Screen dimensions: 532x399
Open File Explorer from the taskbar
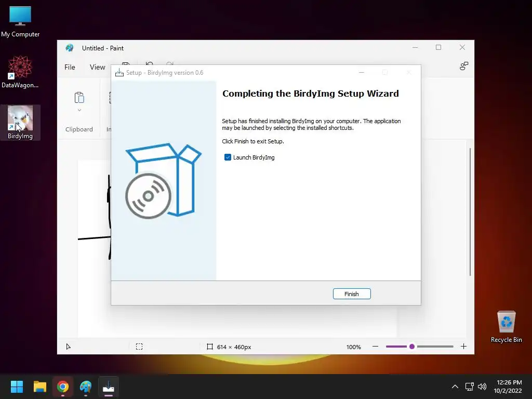pyautogui.click(x=39, y=387)
